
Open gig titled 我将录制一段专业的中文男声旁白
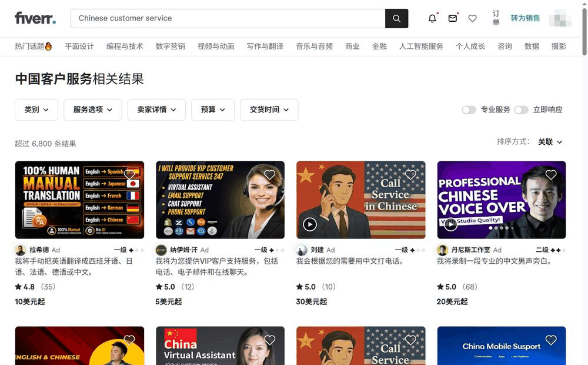pyautogui.click(x=495, y=261)
